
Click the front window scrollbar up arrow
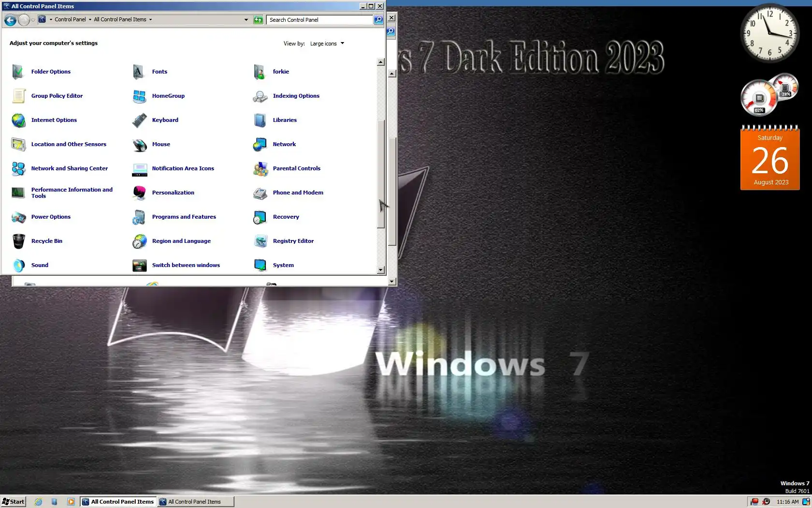[381, 62]
